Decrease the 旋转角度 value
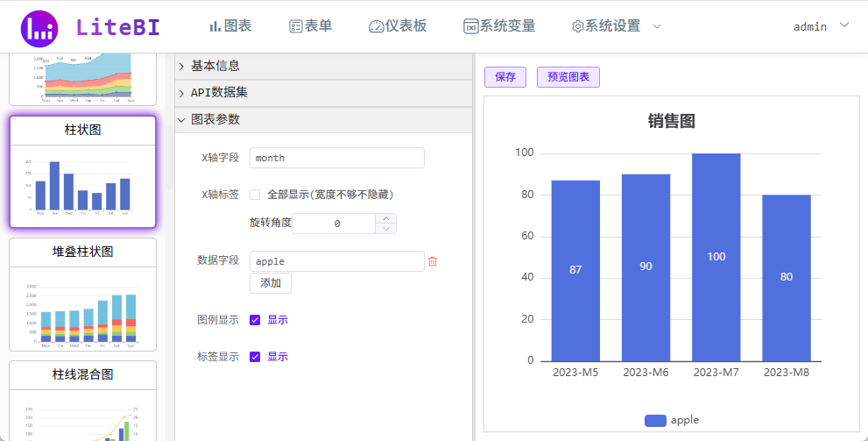The height and width of the screenshot is (441, 868). click(x=386, y=229)
